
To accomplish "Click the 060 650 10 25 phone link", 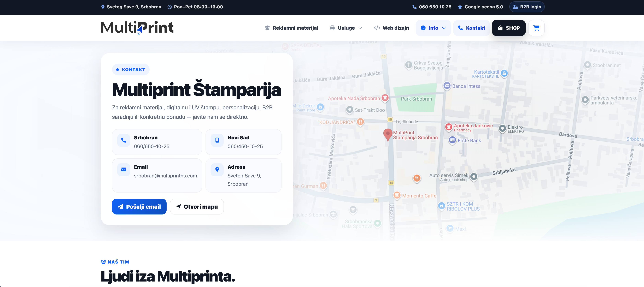I will (435, 7).
